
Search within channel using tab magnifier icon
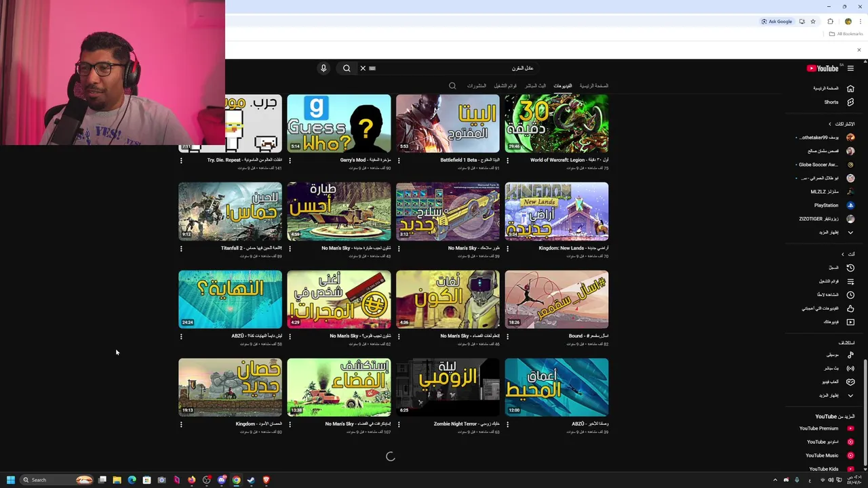pos(452,86)
